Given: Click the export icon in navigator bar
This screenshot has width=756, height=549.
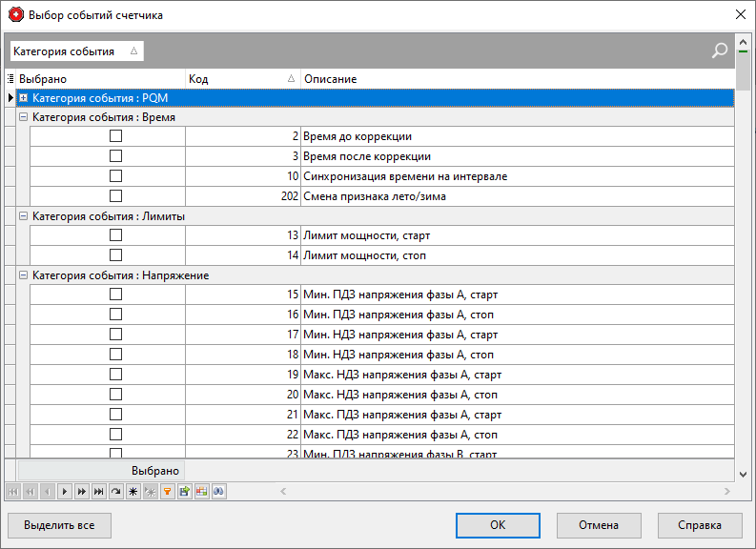Looking at the screenshot, I should click(184, 492).
